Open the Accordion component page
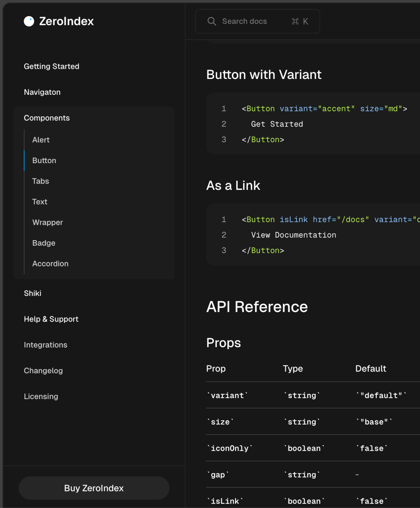The image size is (420, 508). tap(50, 264)
